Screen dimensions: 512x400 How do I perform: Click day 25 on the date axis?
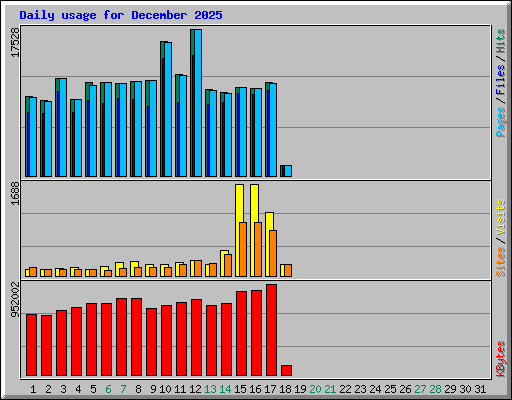tap(391, 389)
